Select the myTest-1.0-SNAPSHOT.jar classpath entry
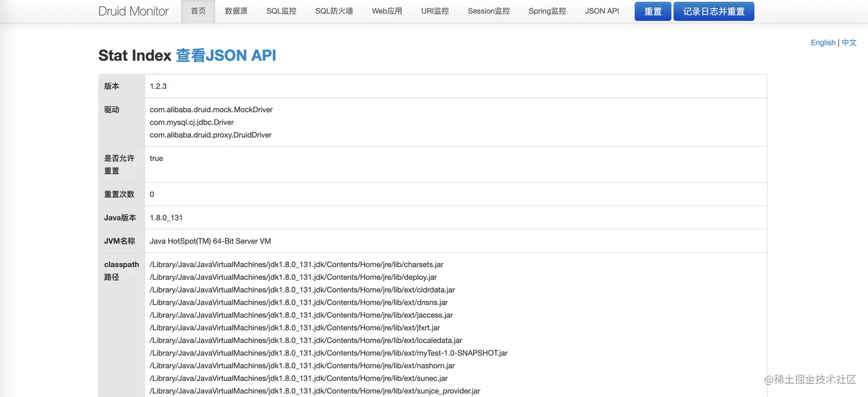 click(x=329, y=353)
